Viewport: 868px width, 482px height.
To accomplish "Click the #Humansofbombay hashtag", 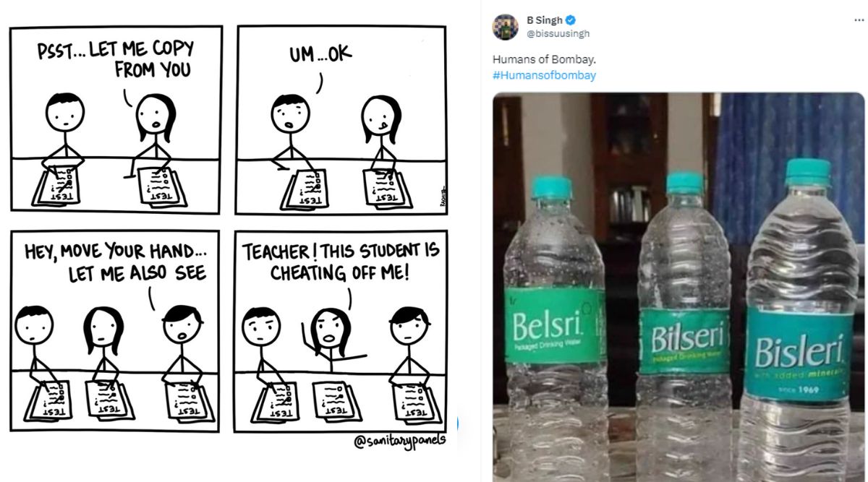I will 545,75.
